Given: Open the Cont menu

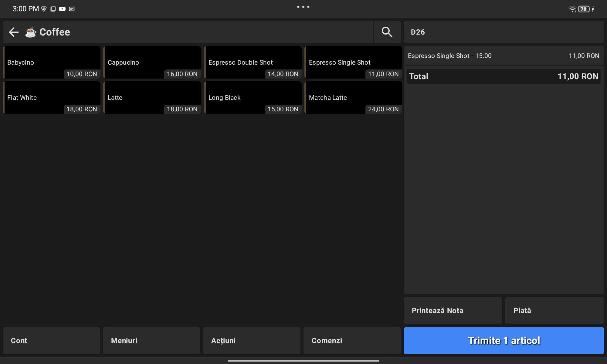Looking at the screenshot, I should pyautogui.click(x=51, y=341).
